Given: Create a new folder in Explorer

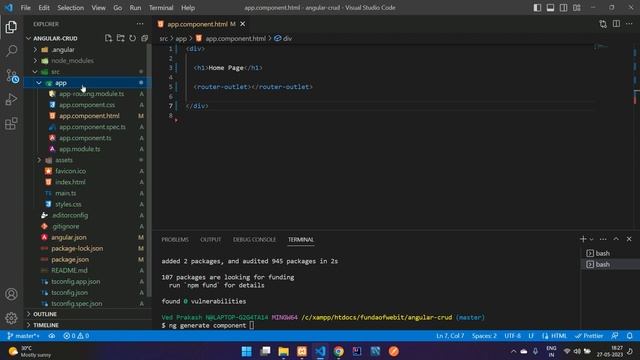Looking at the screenshot, I should (120, 38).
